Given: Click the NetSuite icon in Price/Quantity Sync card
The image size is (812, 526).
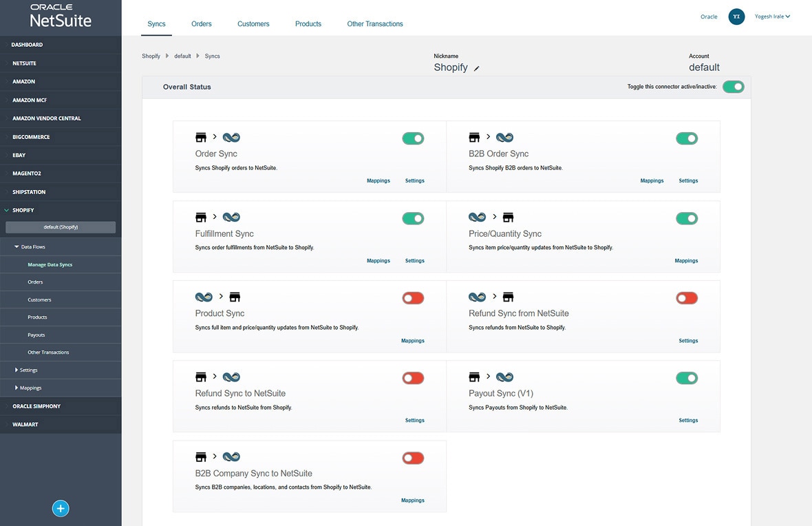Looking at the screenshot, I should tap(478, 217).
